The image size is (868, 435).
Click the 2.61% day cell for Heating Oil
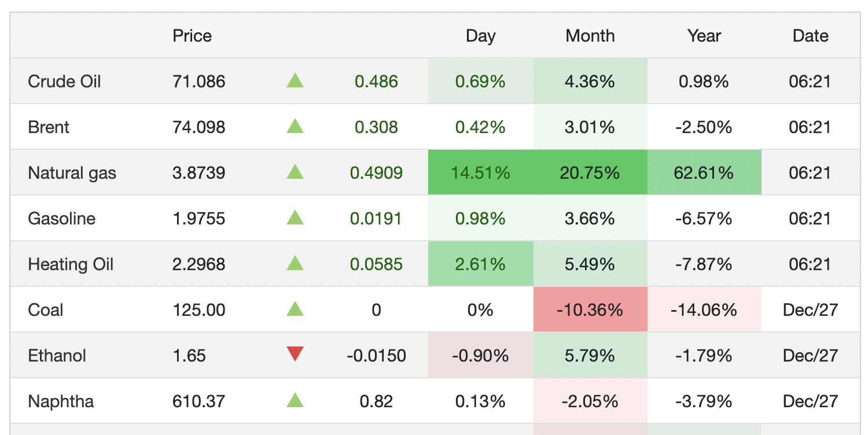480,264
